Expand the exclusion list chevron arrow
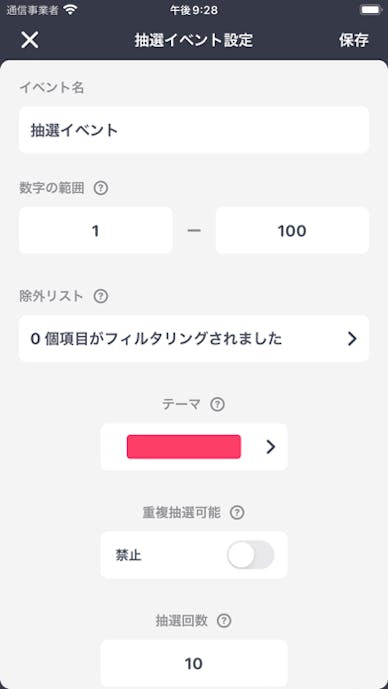Image resolution: width=388 pixels, height=689 pixels. pyautogui.click(x=352, y=339)
